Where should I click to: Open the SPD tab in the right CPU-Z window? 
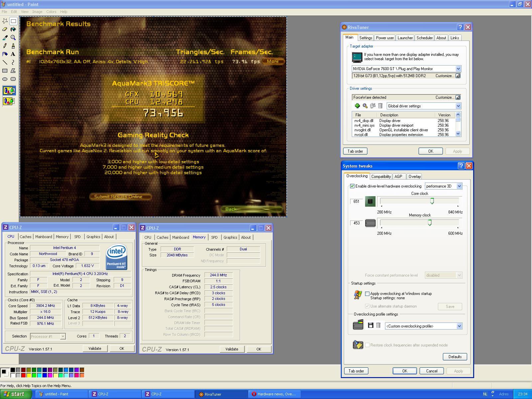point(214,237)
